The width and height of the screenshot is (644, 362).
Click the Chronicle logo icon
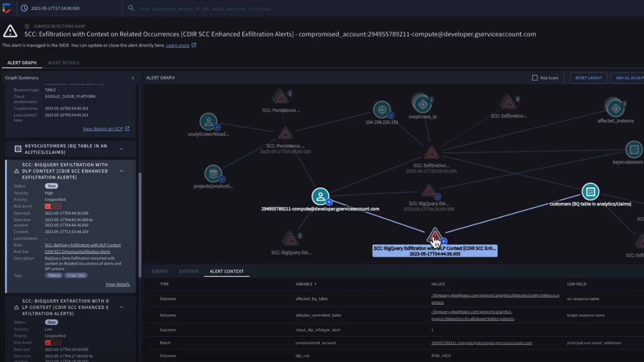click(x=6, y=9)
